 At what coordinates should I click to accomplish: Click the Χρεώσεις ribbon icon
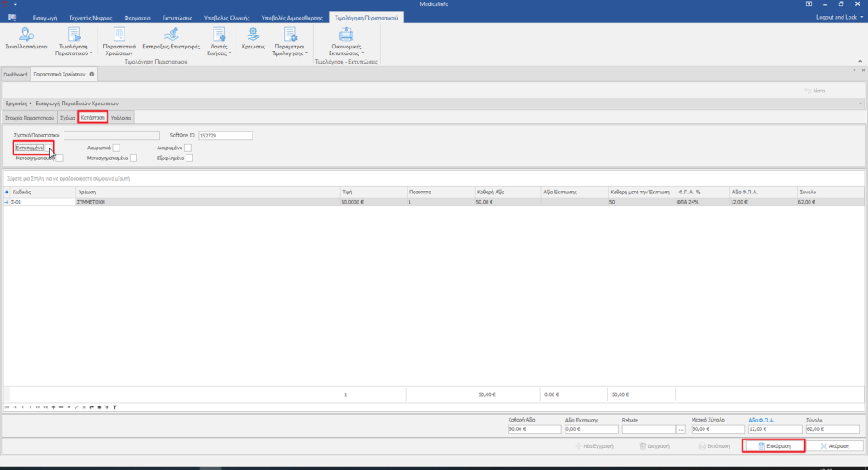click(x=252, y=40)
